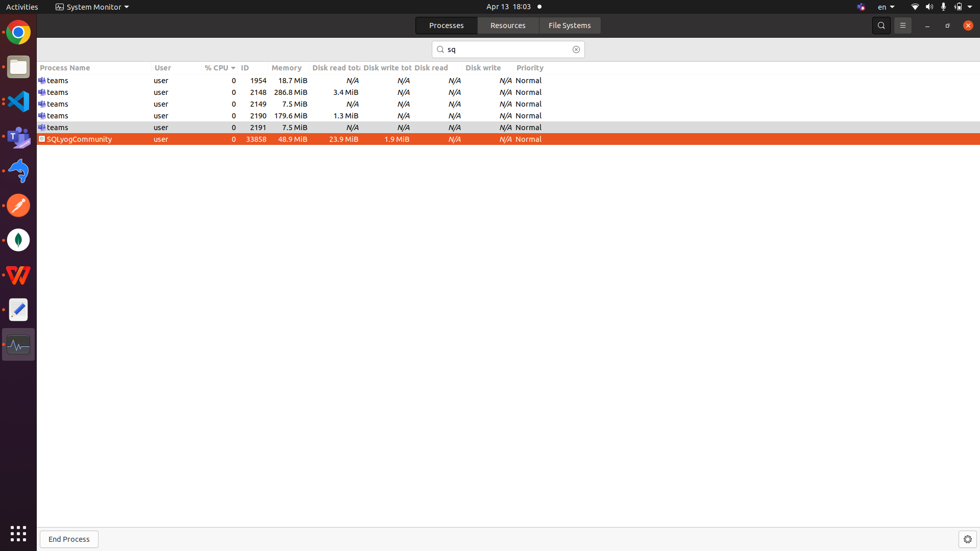980x551 pixels.
Task: Sort by Disk read total column
Action: coord(335,68)
